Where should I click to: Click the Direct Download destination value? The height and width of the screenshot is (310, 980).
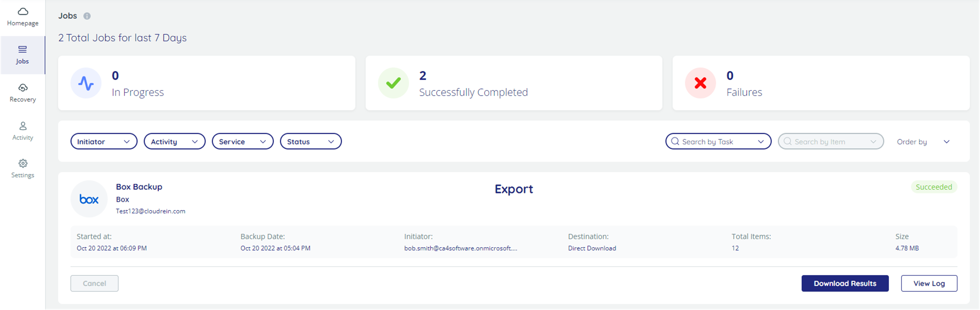pos(592,248)
